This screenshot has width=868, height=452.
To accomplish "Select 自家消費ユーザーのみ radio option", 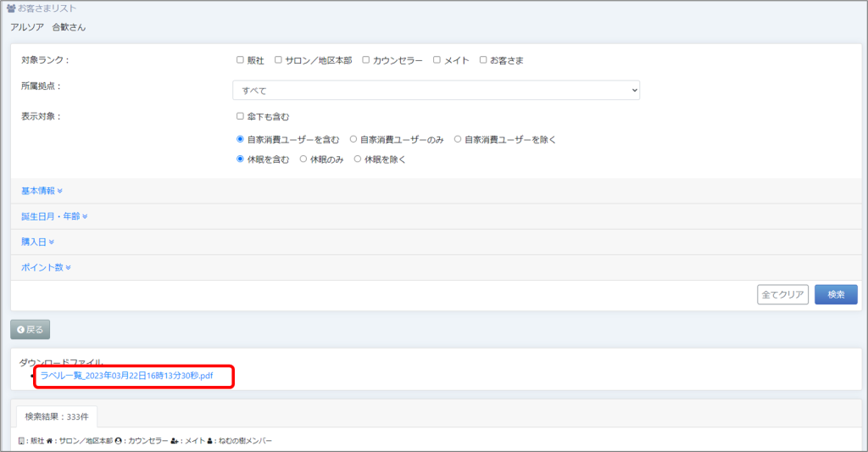I will 353,139.
